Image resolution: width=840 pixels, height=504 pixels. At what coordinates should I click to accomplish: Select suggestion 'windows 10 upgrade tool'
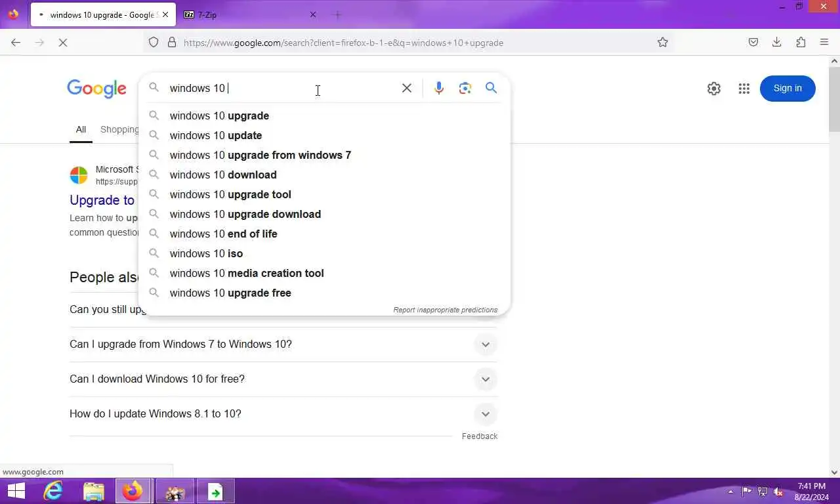click(324, 194)
